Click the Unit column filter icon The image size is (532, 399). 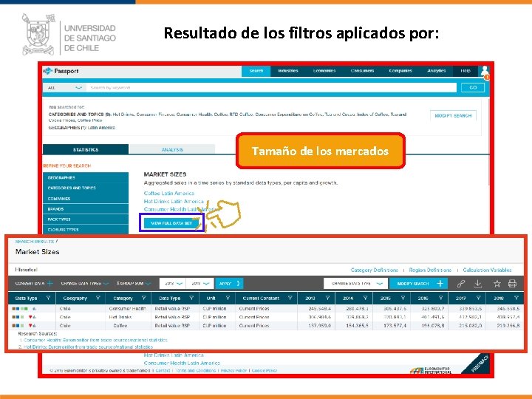click(228, 298)
